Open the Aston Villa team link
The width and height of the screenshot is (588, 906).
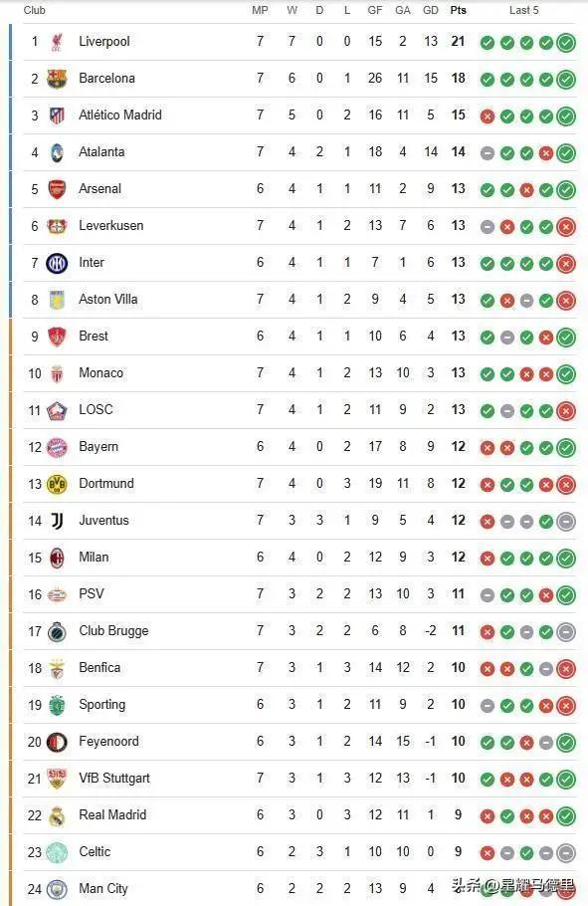(x=108, y=300)
